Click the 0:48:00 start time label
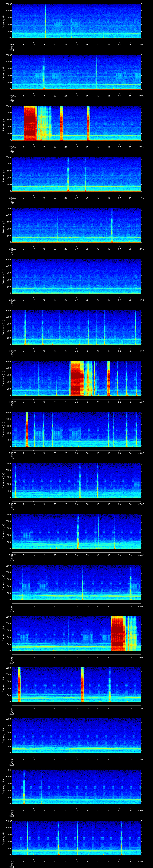 (x=12, y=606)
